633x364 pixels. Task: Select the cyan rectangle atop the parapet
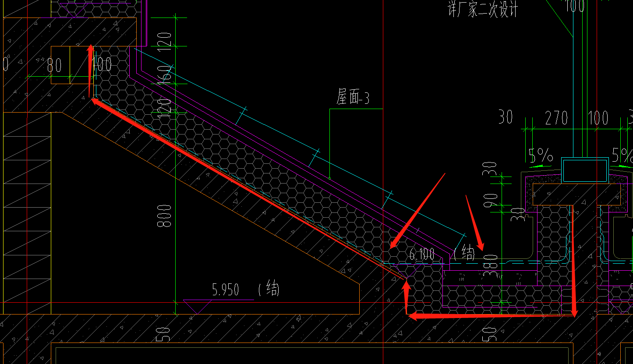585,170
